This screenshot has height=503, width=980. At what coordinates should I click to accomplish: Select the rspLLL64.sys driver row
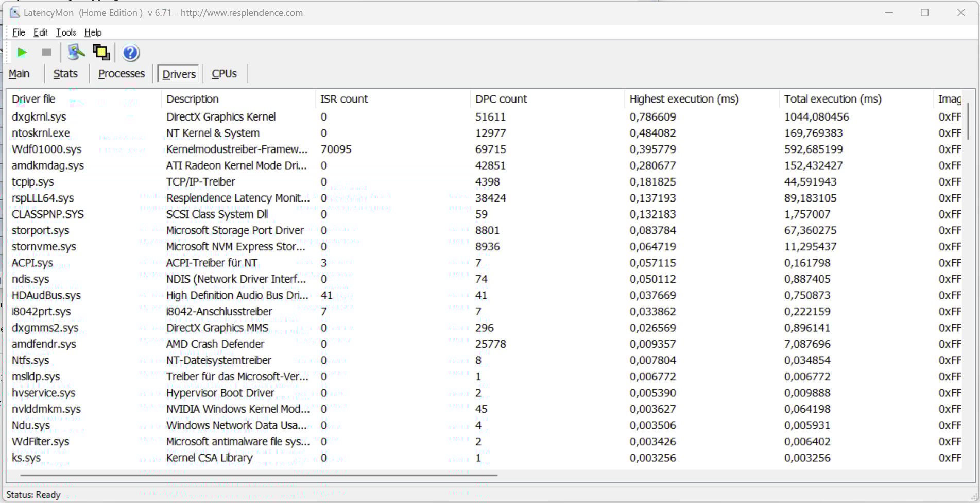coord(484,198)
